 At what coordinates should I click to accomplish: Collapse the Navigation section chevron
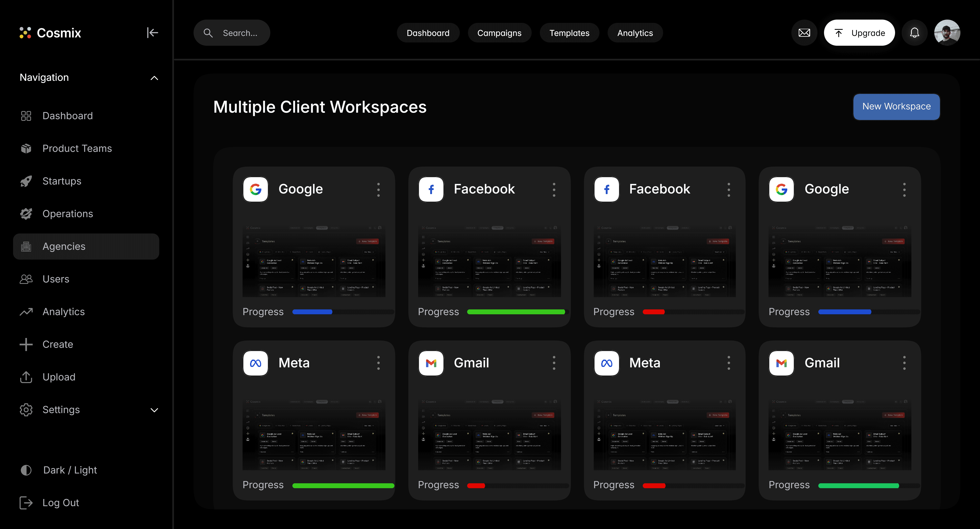[154, 78]
